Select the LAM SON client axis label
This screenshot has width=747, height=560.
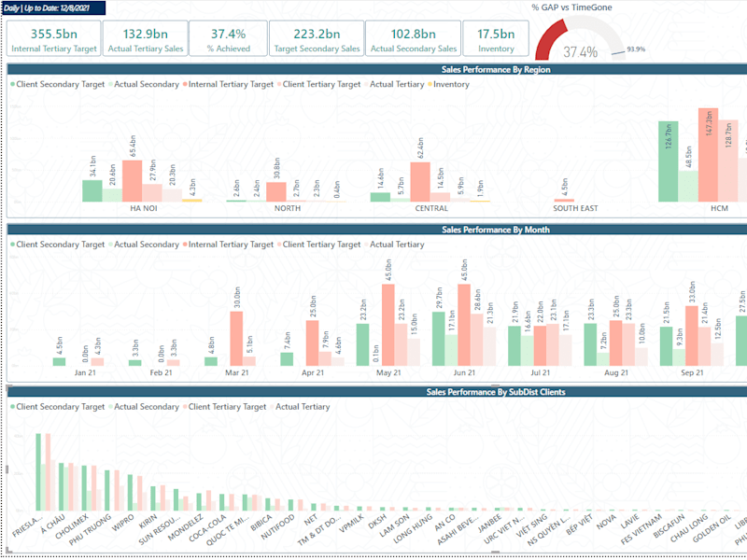point(394,525)
